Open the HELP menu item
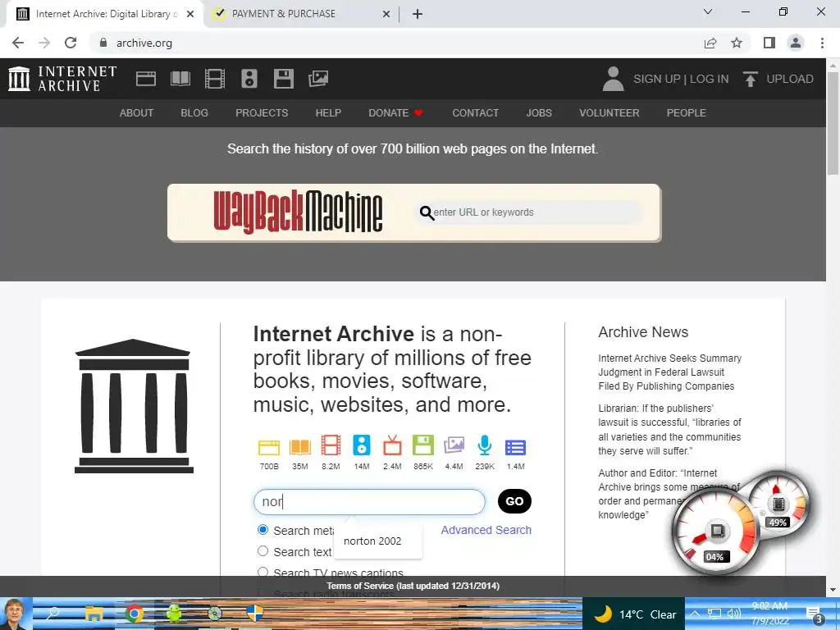840x630 pixels. 328,113
